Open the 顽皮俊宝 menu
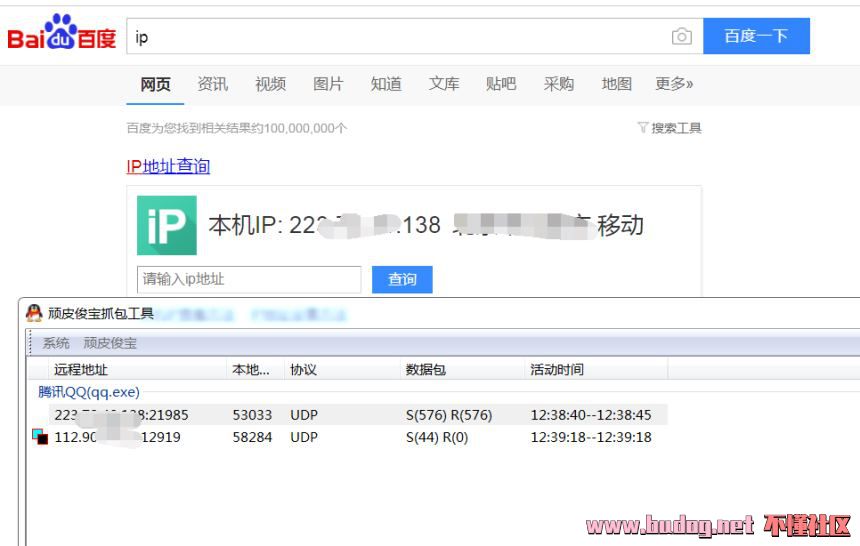 [x=110, y=343]
